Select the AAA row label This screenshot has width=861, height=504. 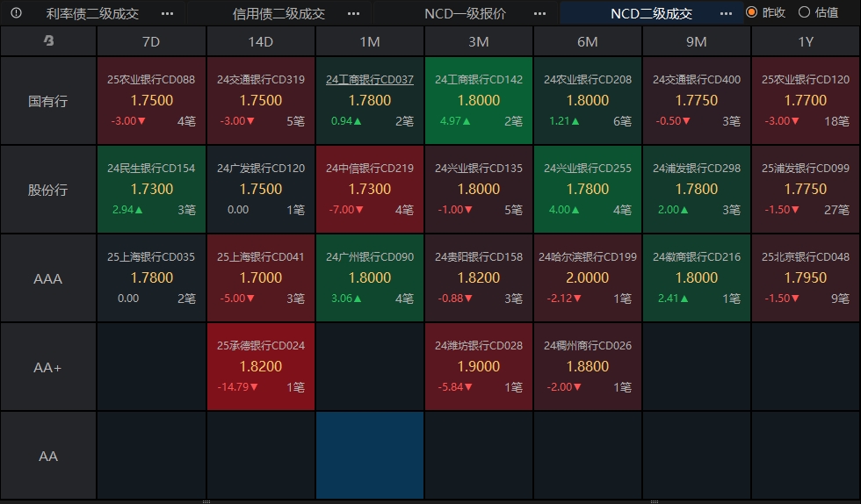point(48,278)
